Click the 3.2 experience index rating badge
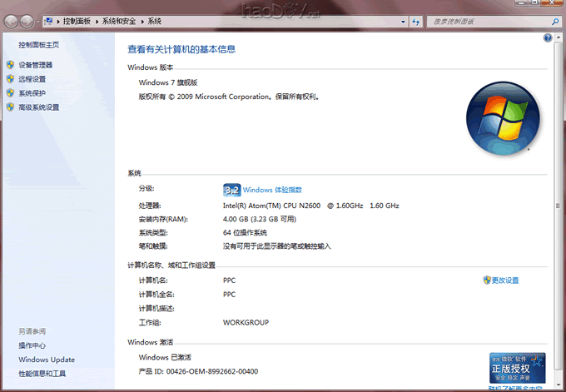 [x=231, y=190]
